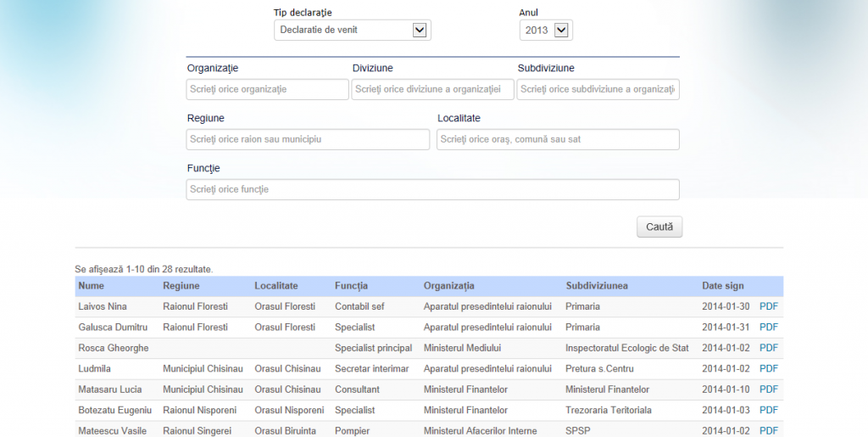Focus the Subdiviziune input field

coord(598,89)
